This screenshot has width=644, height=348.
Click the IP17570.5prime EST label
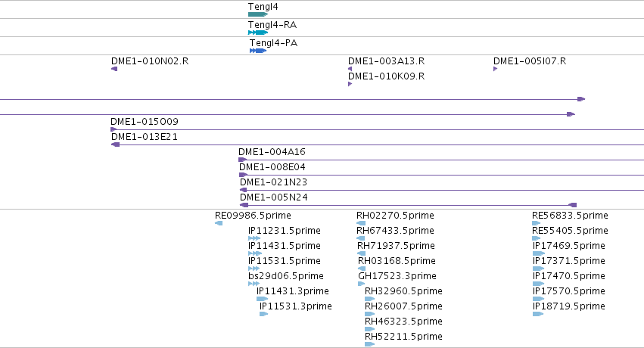click(x=569, y=291)
